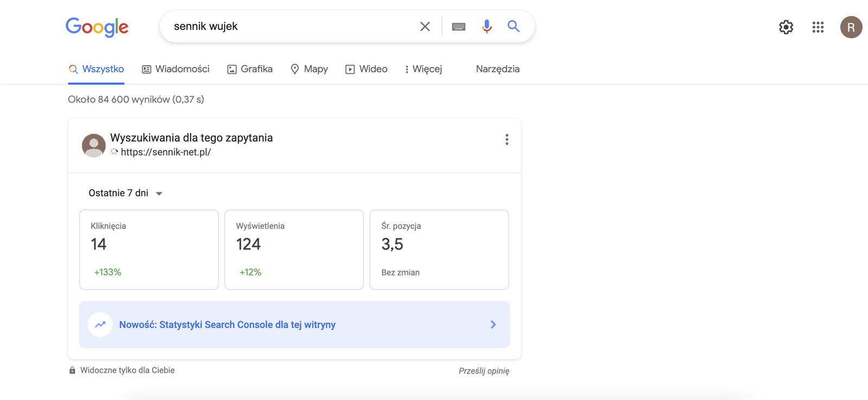Switch to the Wiadomości tab
Image resolution: width=868 pixels, height=400 pixels.
point(176,69)
